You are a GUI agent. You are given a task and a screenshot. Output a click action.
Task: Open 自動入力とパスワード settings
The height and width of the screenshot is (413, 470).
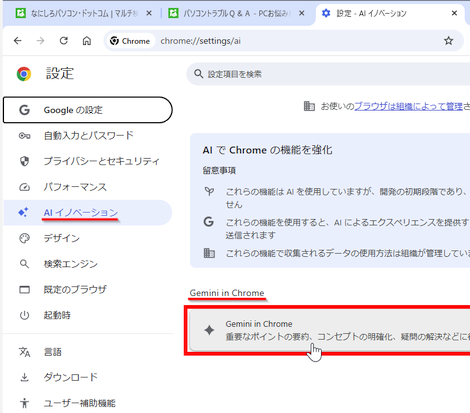click(88, 136)
